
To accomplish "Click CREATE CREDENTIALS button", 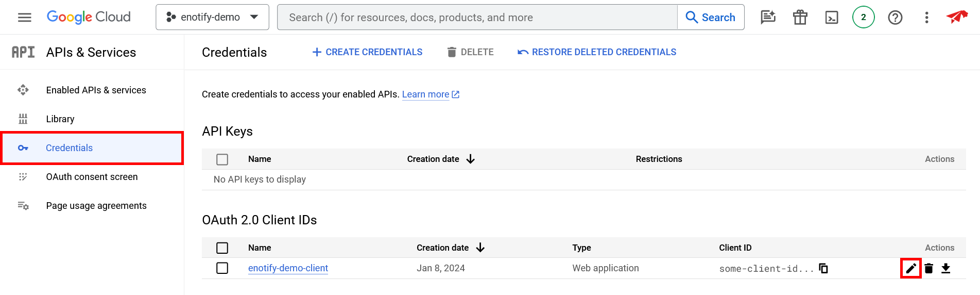I will 367,52.
